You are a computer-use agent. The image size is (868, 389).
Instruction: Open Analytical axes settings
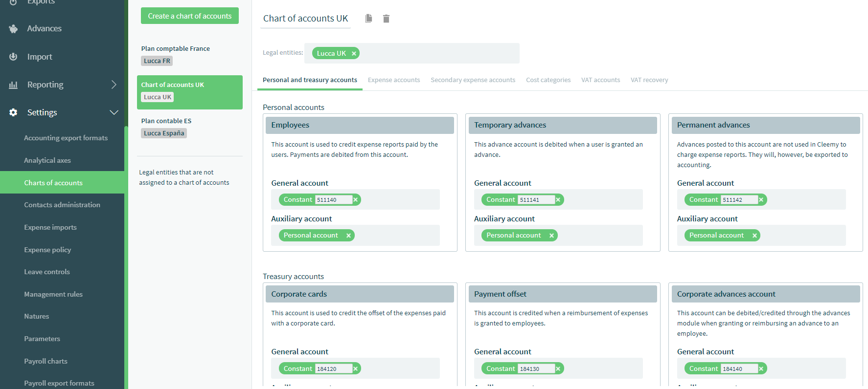coord(47,160)
